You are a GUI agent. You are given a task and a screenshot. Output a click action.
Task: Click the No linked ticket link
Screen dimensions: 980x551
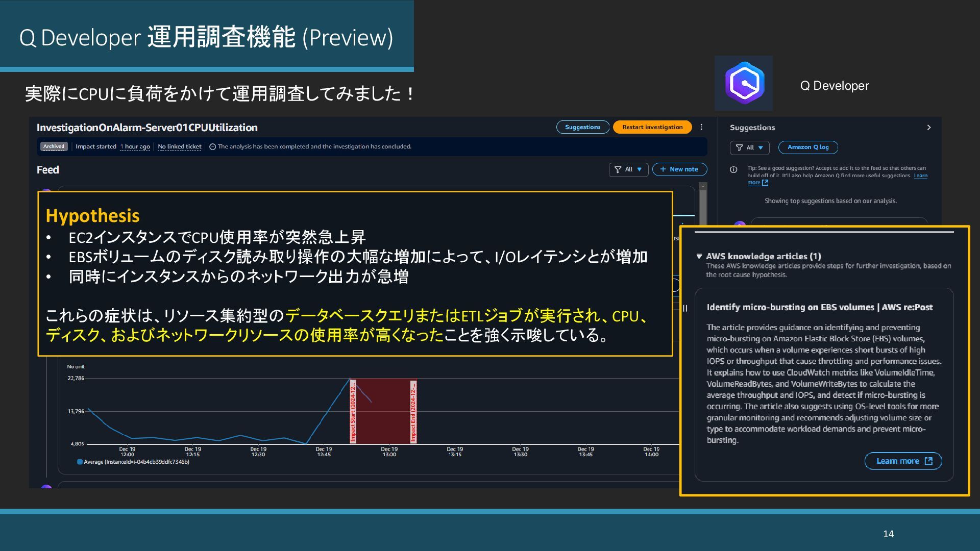click(x=179, y=147)
